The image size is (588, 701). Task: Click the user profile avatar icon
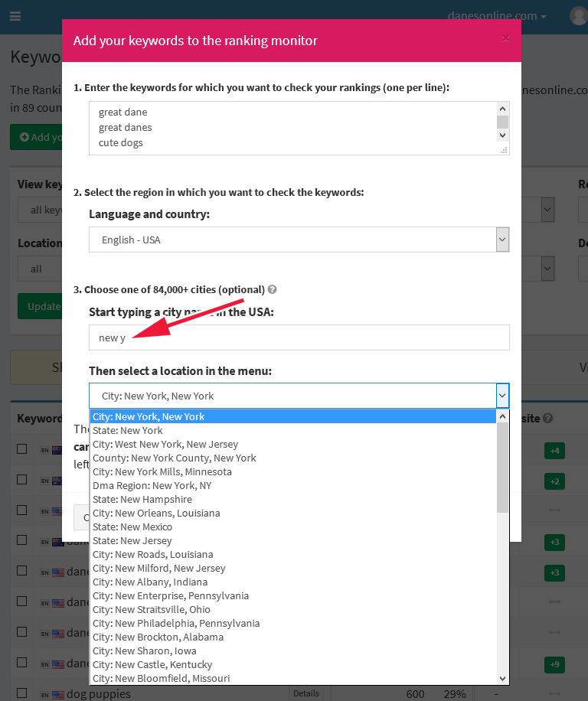578,15
